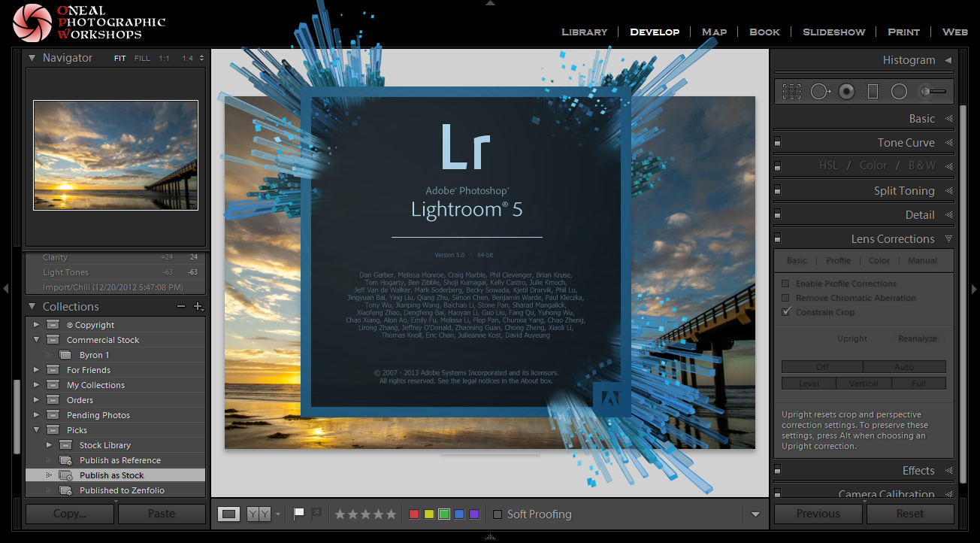
Task: Enable Profile Corrections checkbox
Action: point(785,284)
